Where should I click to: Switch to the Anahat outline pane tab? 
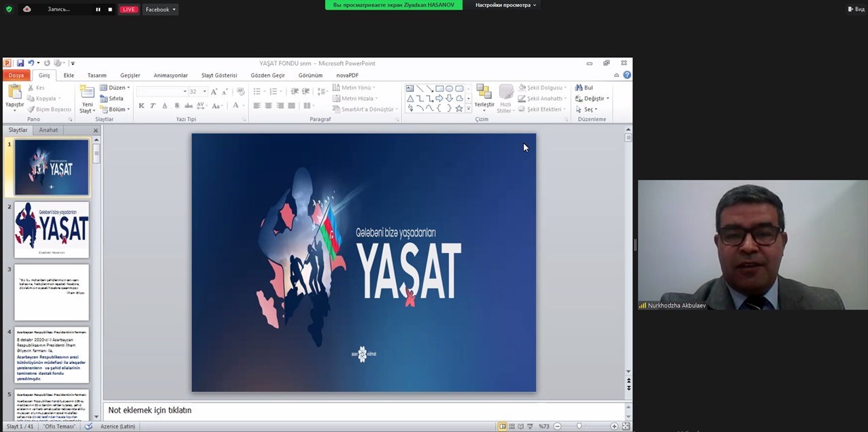coord(48,130)
